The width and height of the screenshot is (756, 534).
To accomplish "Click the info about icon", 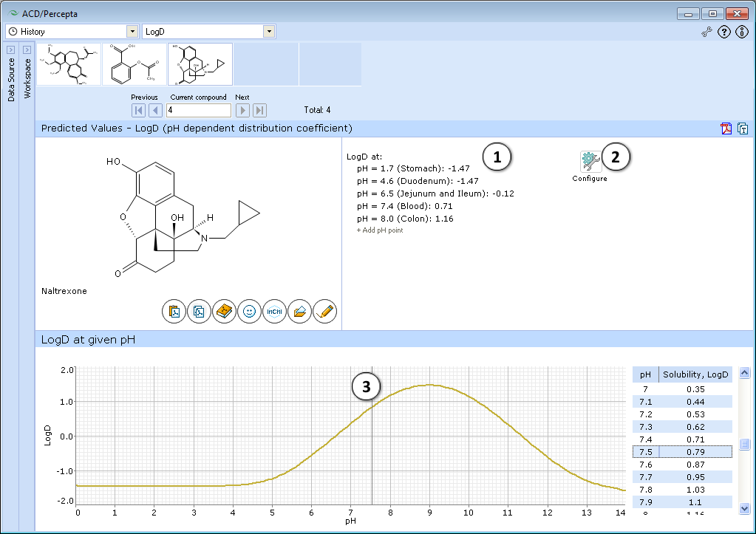I will click(x=742, y=32).
